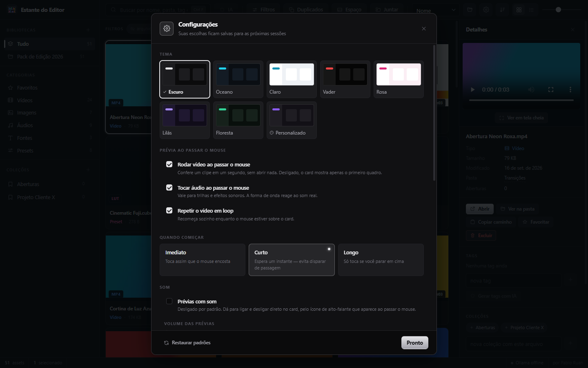Viewport: 588px width, 368px height.
Task: Filter by the Fontes category
Action: [x=50, y=138]
